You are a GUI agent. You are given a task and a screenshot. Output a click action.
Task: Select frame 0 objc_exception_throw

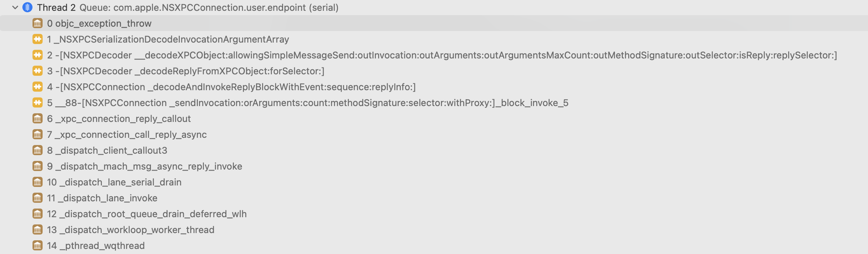(x=434, y=23)
